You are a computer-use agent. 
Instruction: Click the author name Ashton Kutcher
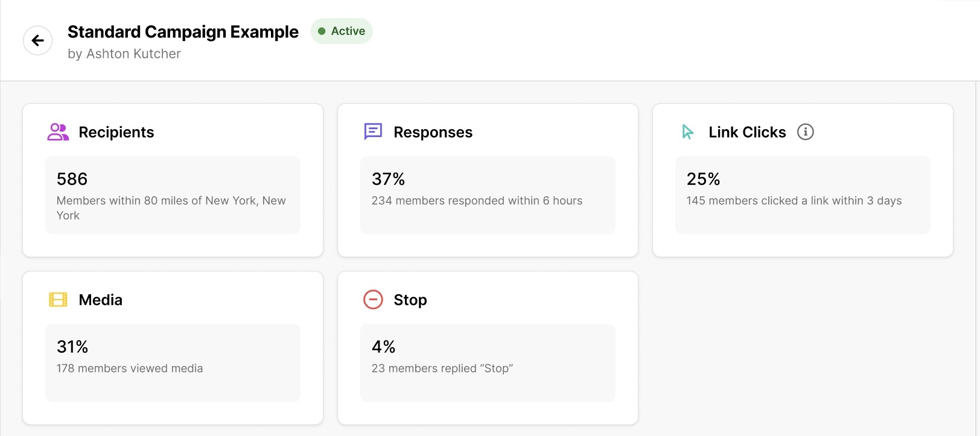click(133, 54)
